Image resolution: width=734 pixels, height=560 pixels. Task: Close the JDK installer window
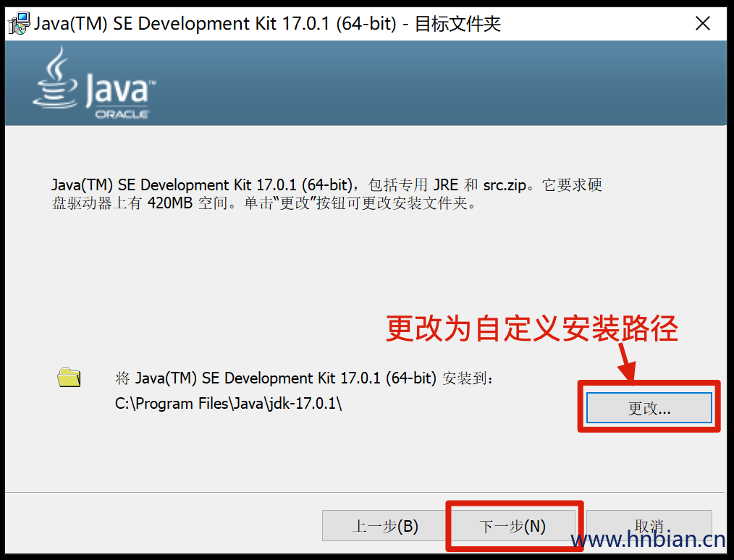[703, 23]
